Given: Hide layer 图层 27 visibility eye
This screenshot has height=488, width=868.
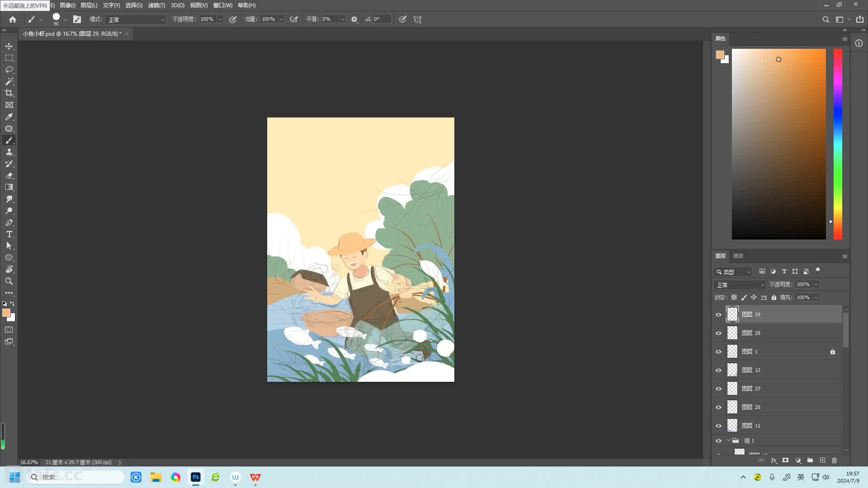Looking at the screenshot, I should click(718, 389).
